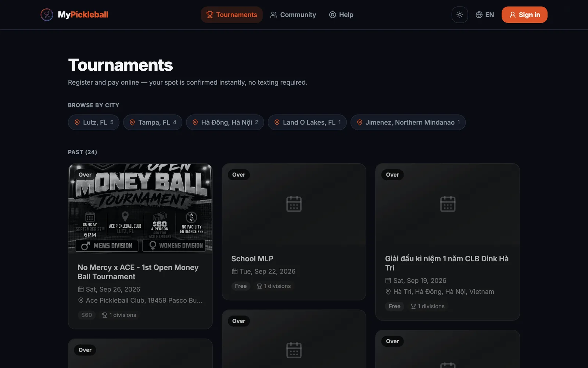Open the MyPickleball home link text

[x=83, y=15]
